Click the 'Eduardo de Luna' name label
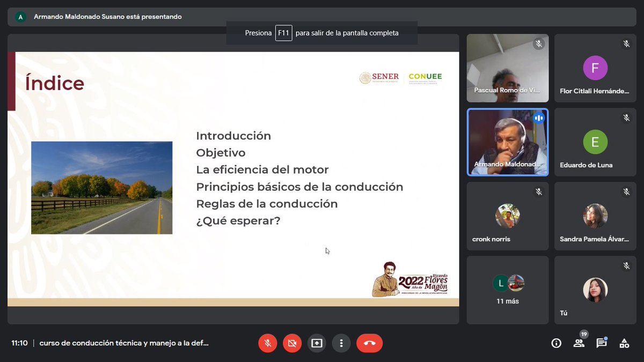644x362 pixels. point(586,165)
